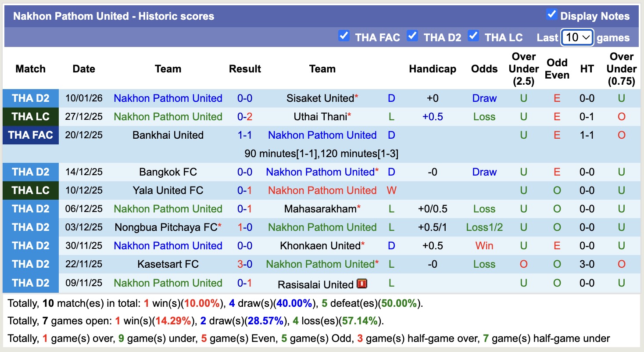Open the Last games count dropdown

(576, 38)
